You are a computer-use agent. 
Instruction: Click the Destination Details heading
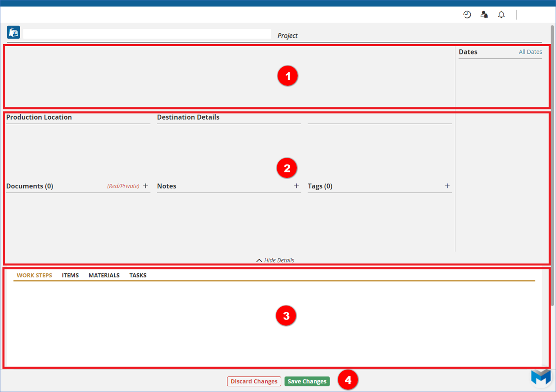188,117
